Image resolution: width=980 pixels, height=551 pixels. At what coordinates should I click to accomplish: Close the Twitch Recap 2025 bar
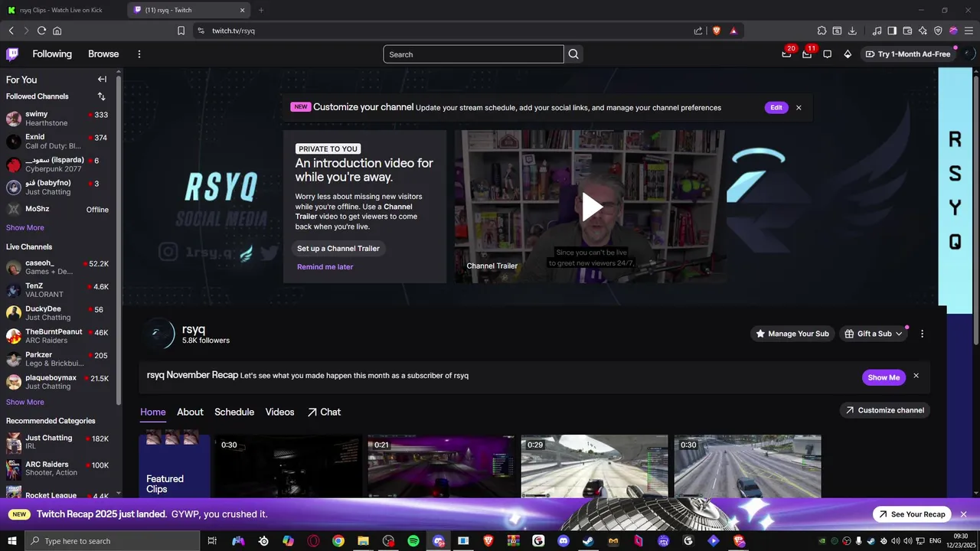pos(964,514)
